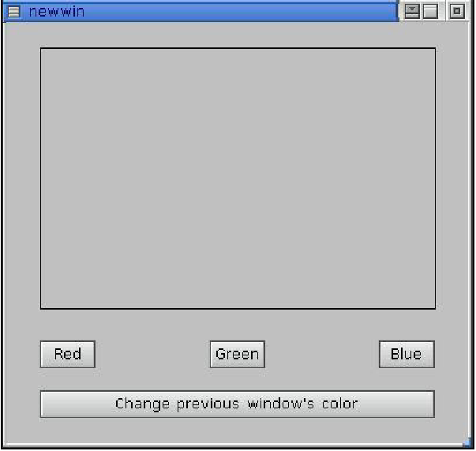Viewport: 476px width, 451px height.
Task: Click inside the large framed canvas area
Action: click(238, 179)
